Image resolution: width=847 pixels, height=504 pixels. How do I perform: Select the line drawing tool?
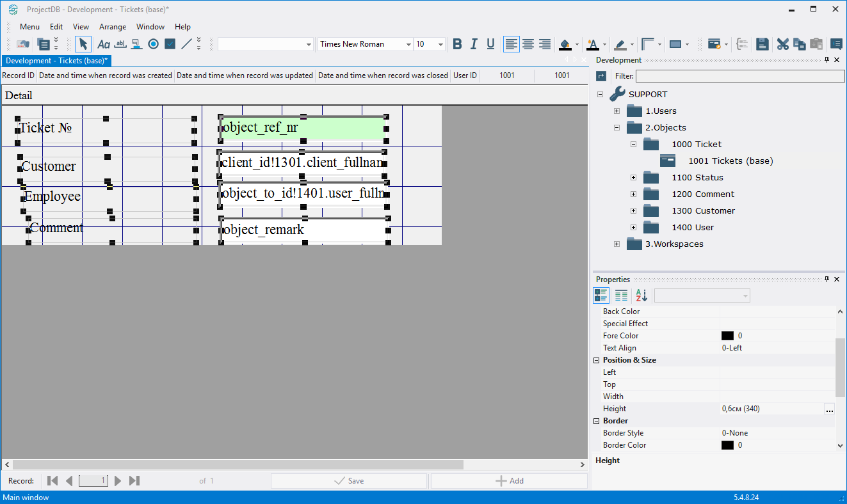(186, 44)
